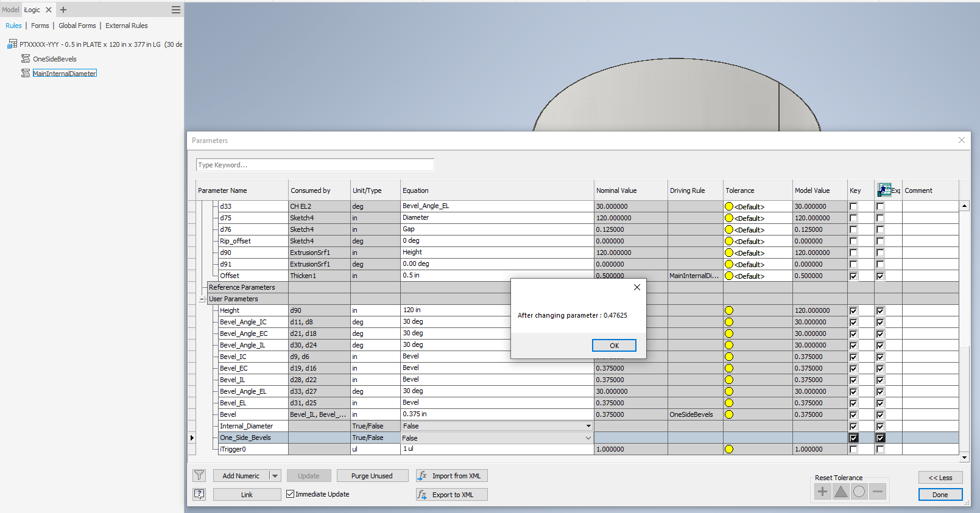Click the Link button

pos(247,495)
